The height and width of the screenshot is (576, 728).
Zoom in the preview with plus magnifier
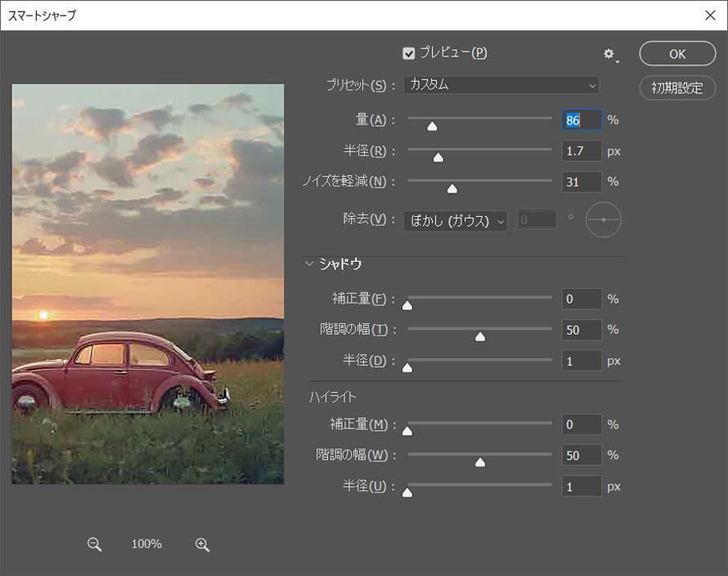click(x=202, y=544)
